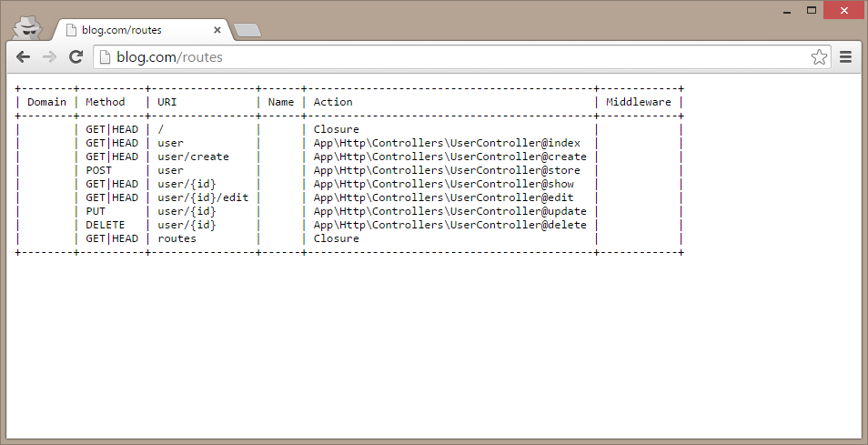This screenshot has height=445, width=868.
Task: Click the UserController@index action text
Action: (447, 143)
